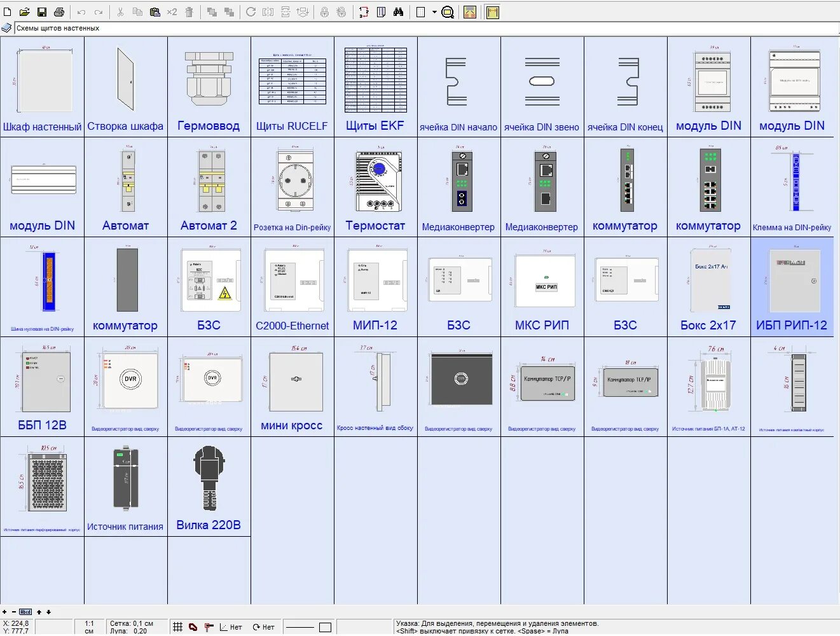Open the library book icon
Viewport: 840px width, 636px height.
[x=6, y=28]
